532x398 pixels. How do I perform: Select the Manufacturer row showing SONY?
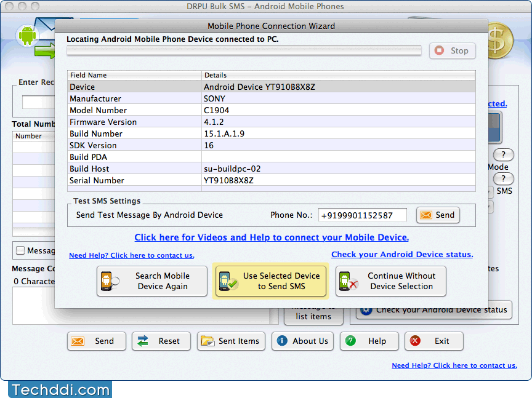click(272, 98)
